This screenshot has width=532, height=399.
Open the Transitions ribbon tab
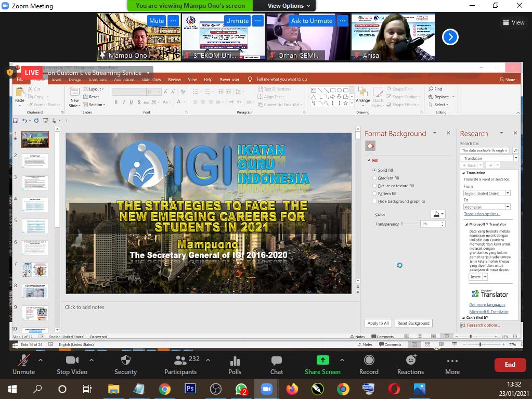coord(98,80)
